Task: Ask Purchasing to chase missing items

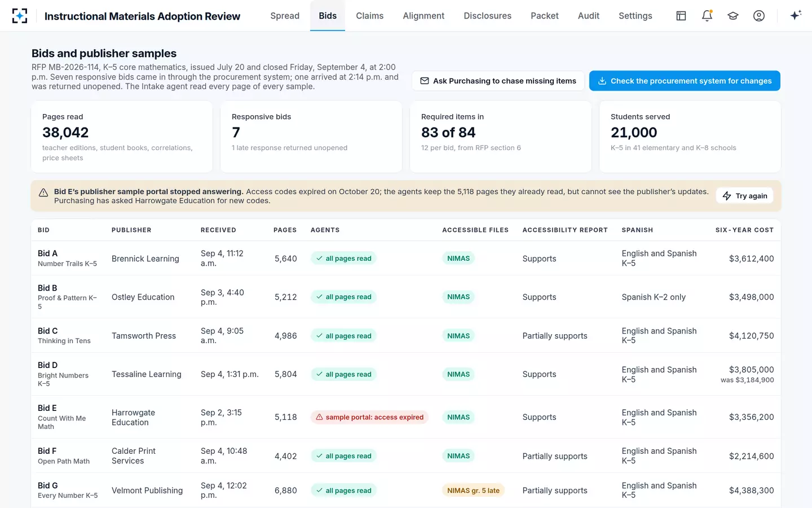Action: [x=498, y=81]
